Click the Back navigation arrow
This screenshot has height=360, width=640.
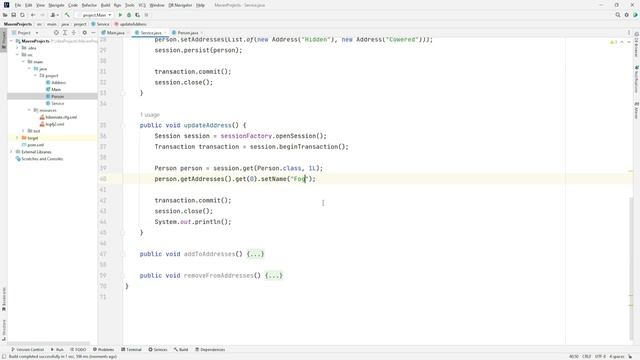[x=33, y=15]
